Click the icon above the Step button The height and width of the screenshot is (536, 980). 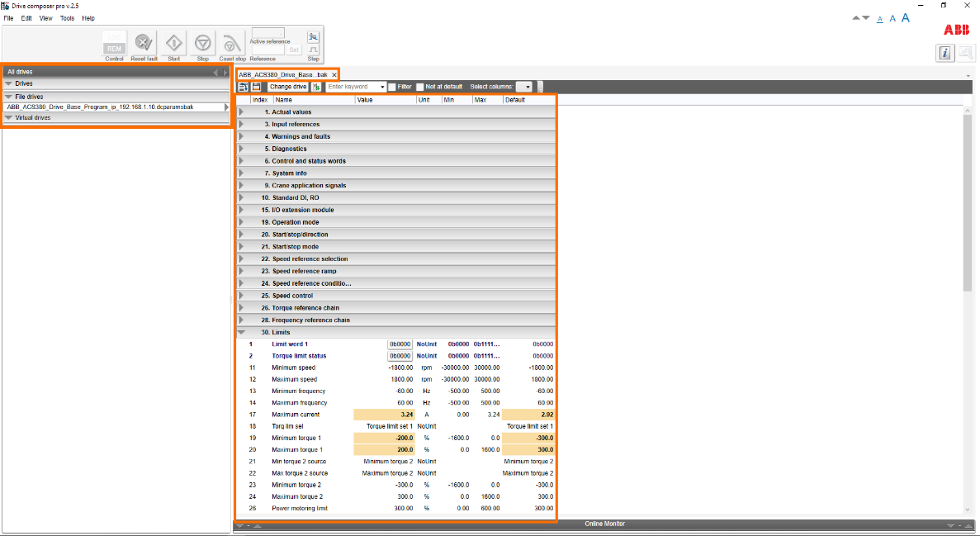[313, 37]
